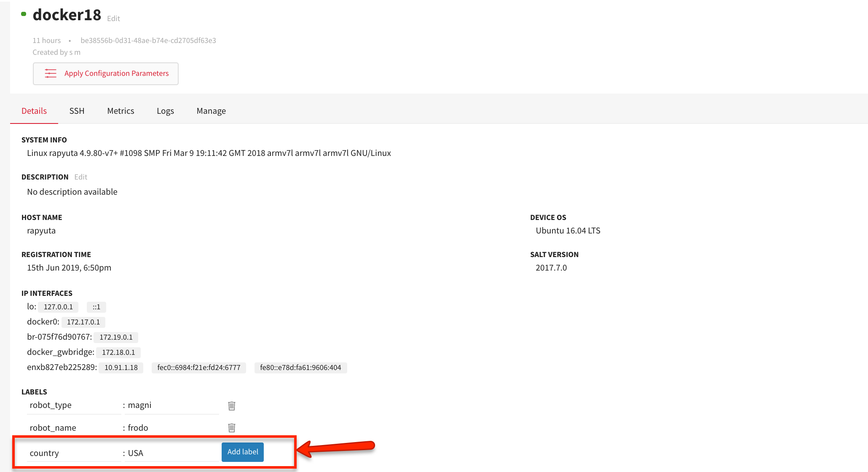
Task: Select the 127.0.0.1 loopback address
Action: 58,307
